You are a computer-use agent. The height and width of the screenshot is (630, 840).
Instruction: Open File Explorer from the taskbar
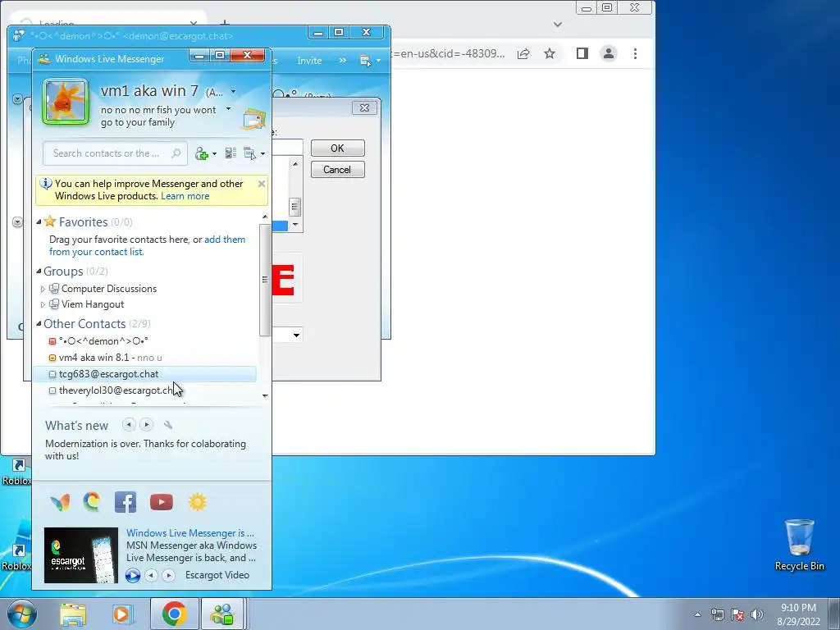(73, 614)
